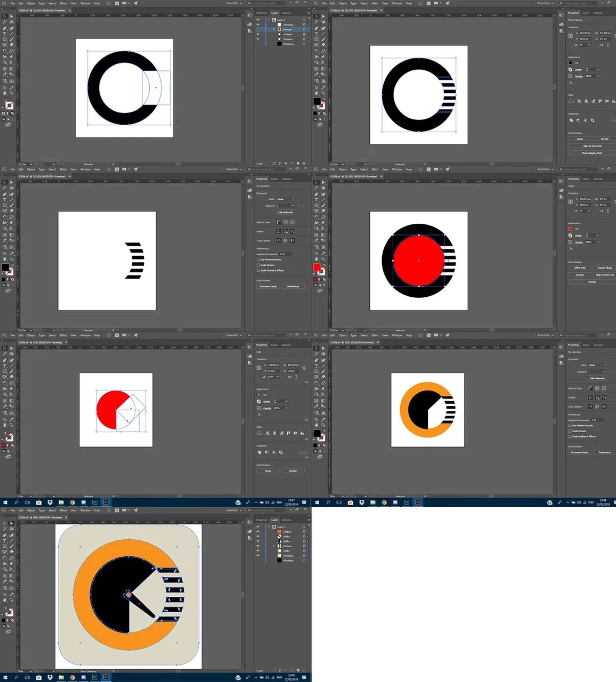Switch to Properties tab in beige-icon window

pos(262,519)
